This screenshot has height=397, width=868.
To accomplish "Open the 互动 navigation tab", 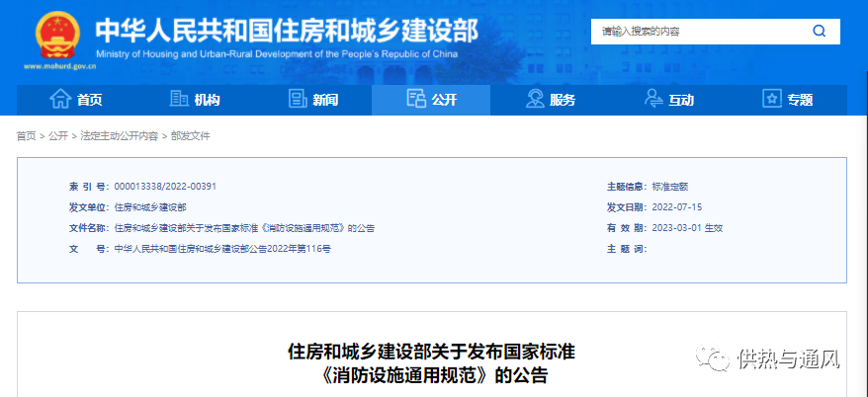I will (x=668, y=100).
